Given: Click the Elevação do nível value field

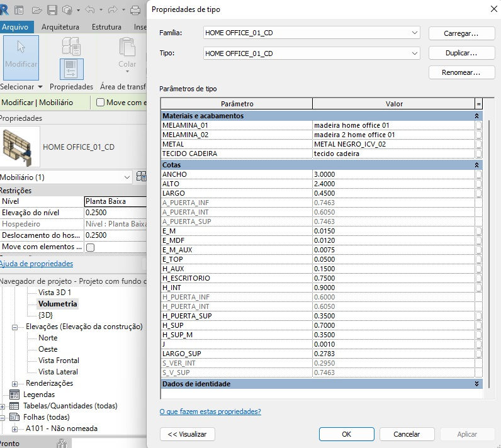Looking at the screenshot, I should [x=115, y=213].
